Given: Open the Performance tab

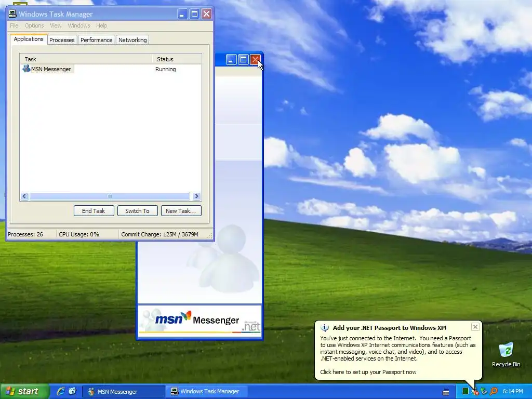Looking at the screenshot, I should 96,40.
